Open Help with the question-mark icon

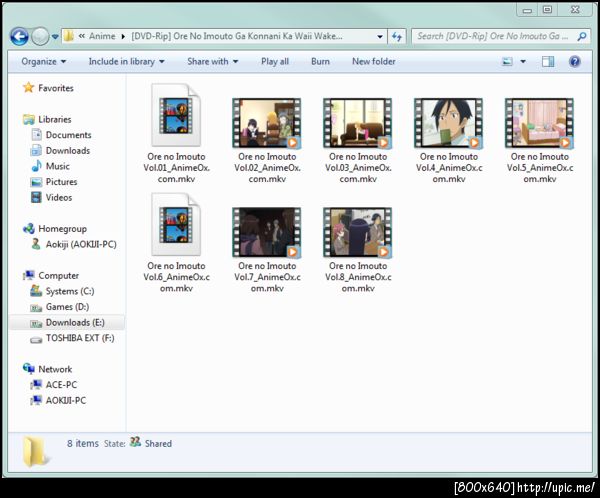click(575, 62)
